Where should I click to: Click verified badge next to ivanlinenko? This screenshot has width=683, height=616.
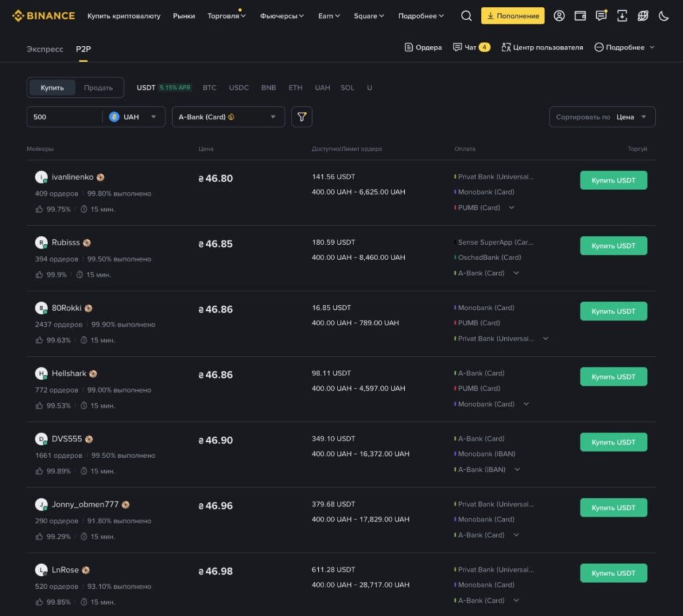pos(101,177)
